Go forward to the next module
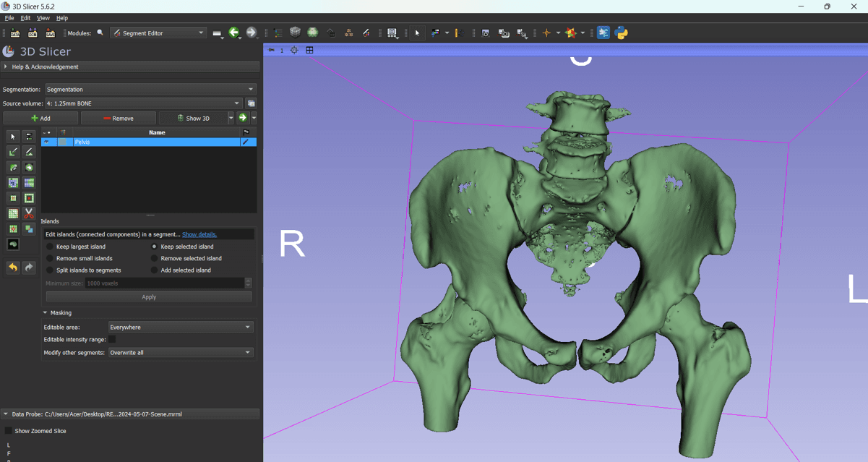This screenshot has width=868, height=462. (x=251, y=33)
